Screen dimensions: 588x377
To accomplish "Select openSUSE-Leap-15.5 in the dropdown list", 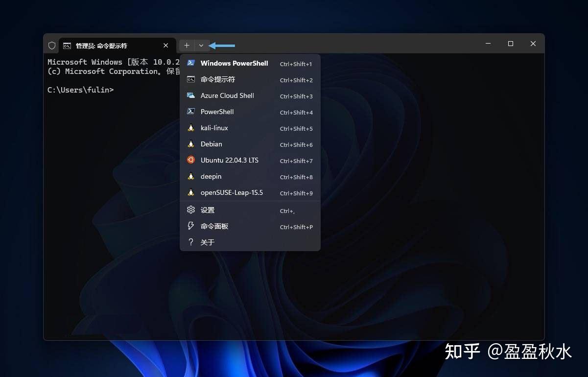I will coord(231,192).
